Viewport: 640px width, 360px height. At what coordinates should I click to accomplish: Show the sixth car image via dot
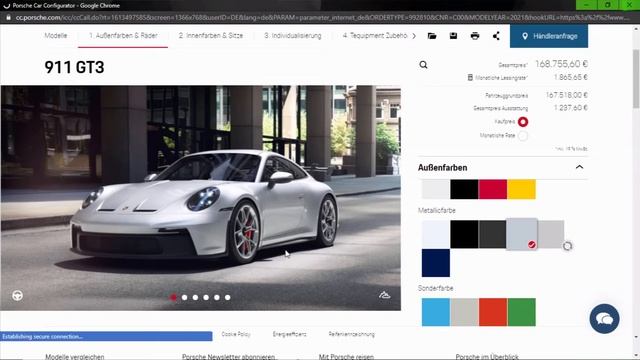[227, 298]
